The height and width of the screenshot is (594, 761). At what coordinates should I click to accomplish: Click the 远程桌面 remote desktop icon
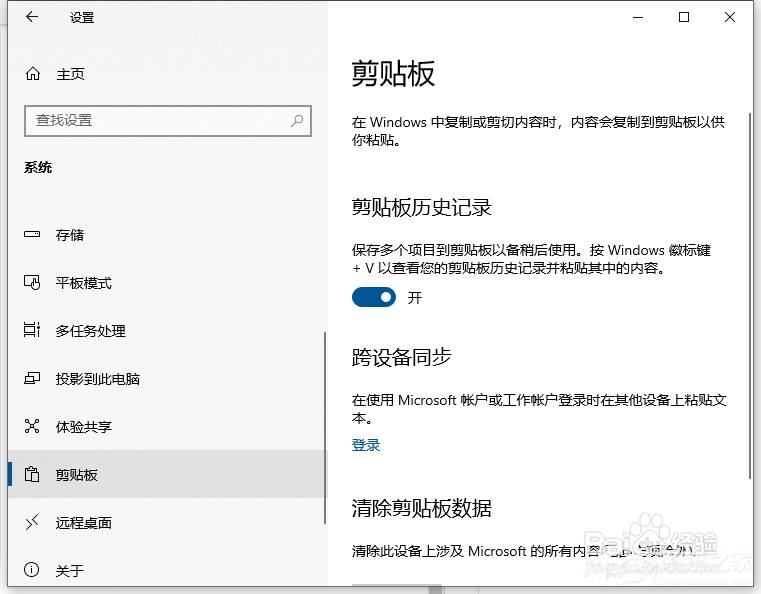[32, 522]
